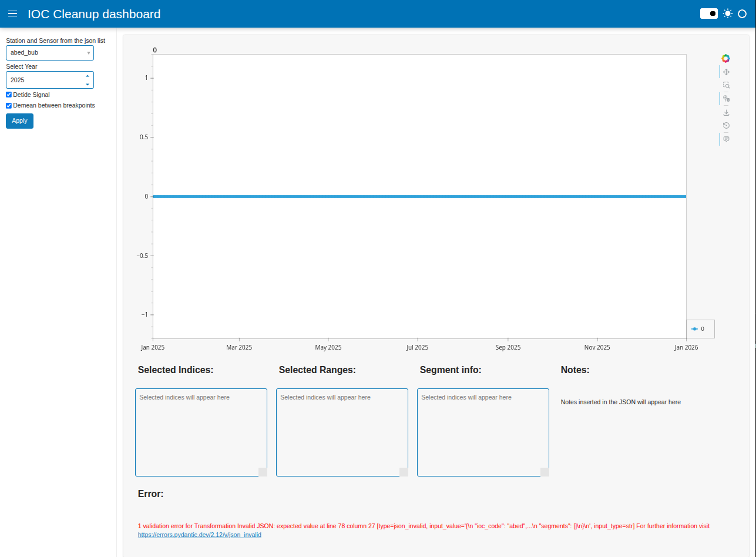This screenshot has height=557, width=756.
Task: Click the legend entry for series 0
Action: (x=700, y=329)
